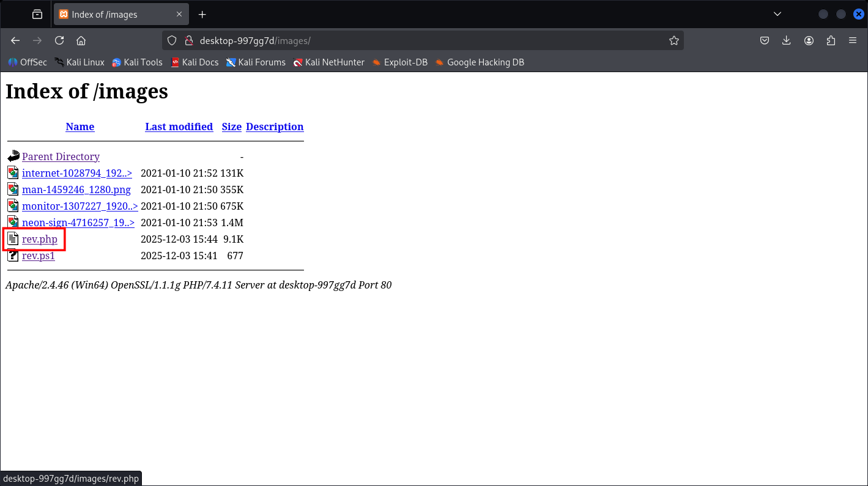Save page to Pocket icon
The width and height of the screenshot is (868, 486).
765,41
